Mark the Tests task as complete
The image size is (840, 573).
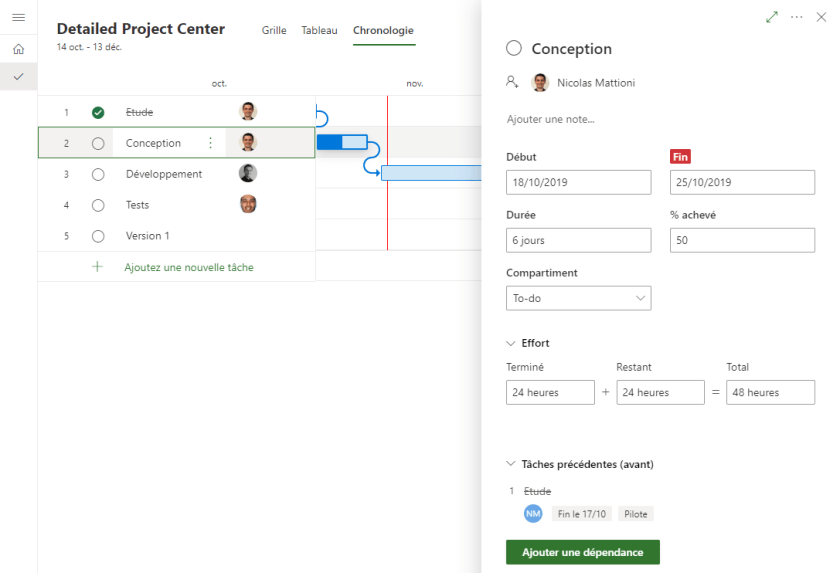coord(98,205)
